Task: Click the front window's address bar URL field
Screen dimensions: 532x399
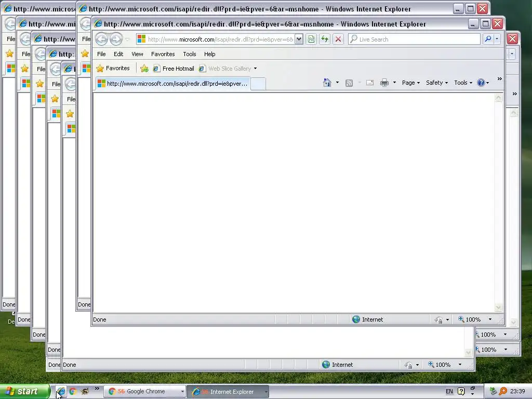Action: (x=220, y=39)
